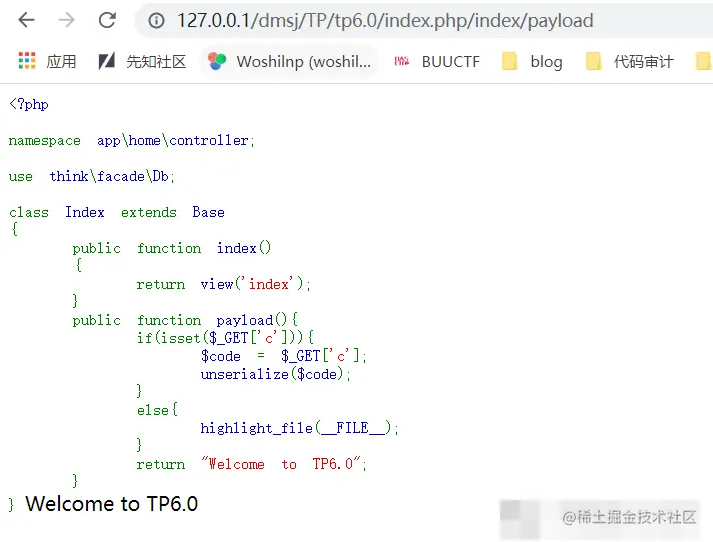Open the BUUCTF bookmark favicon
Screen dimensions: 713x542
click(402, 61)
